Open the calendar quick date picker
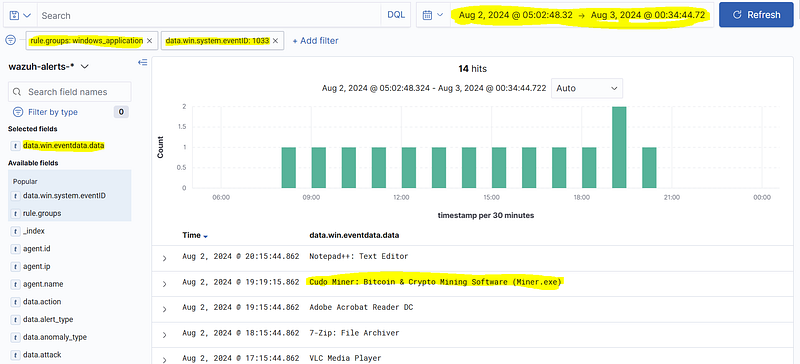 pos(433,15)
